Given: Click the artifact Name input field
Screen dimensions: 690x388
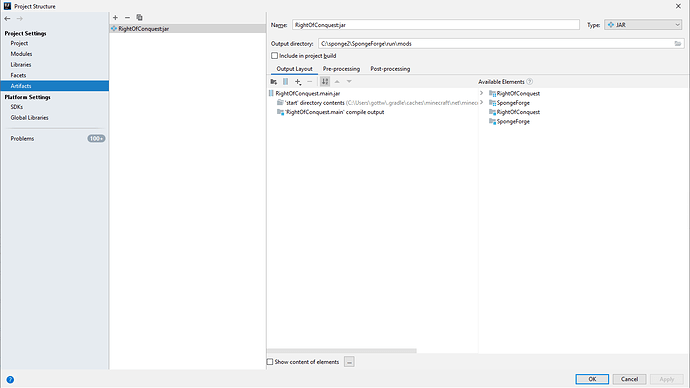Looking at the screenshot, I should point(436,25).
